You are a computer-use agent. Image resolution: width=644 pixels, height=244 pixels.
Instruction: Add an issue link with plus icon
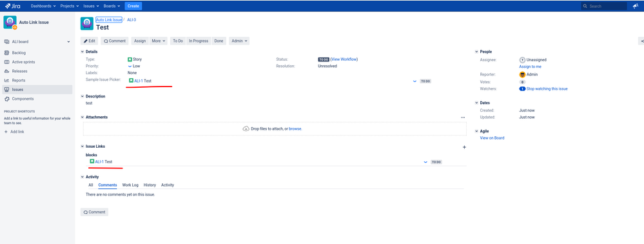pyautogui.click(x=465, y=147)
